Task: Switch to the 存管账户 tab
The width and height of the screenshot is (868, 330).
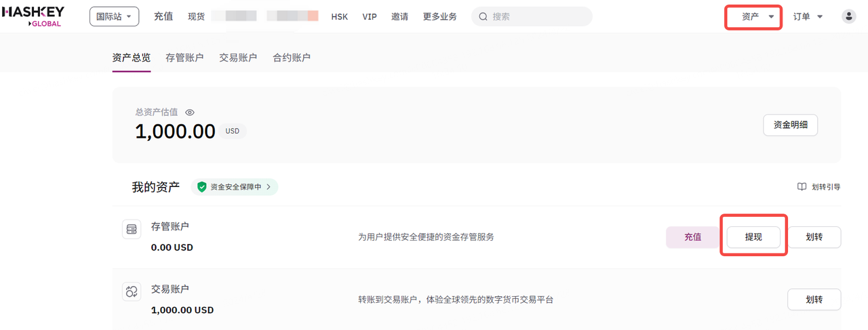Action: pyautogui.click(x=184, y=58)
